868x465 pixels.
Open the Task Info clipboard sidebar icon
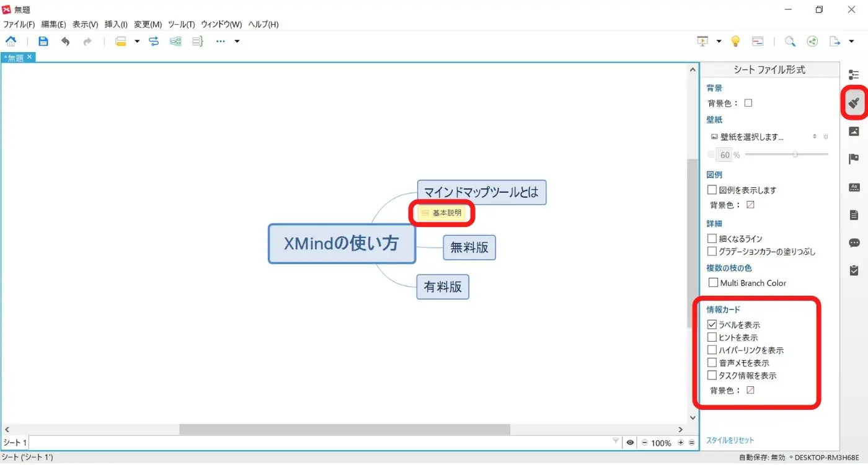click(x=854, y=270)
